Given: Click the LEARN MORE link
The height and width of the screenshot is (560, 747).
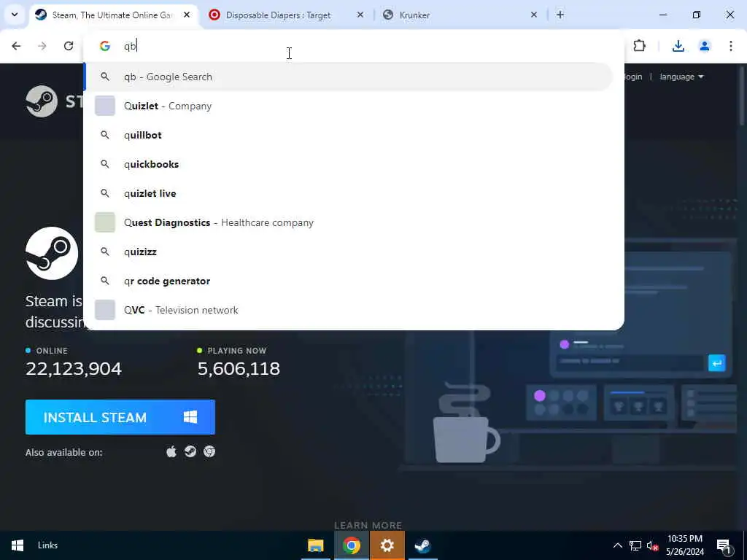Looking at the screenshot, I should [x=368, y=525].
